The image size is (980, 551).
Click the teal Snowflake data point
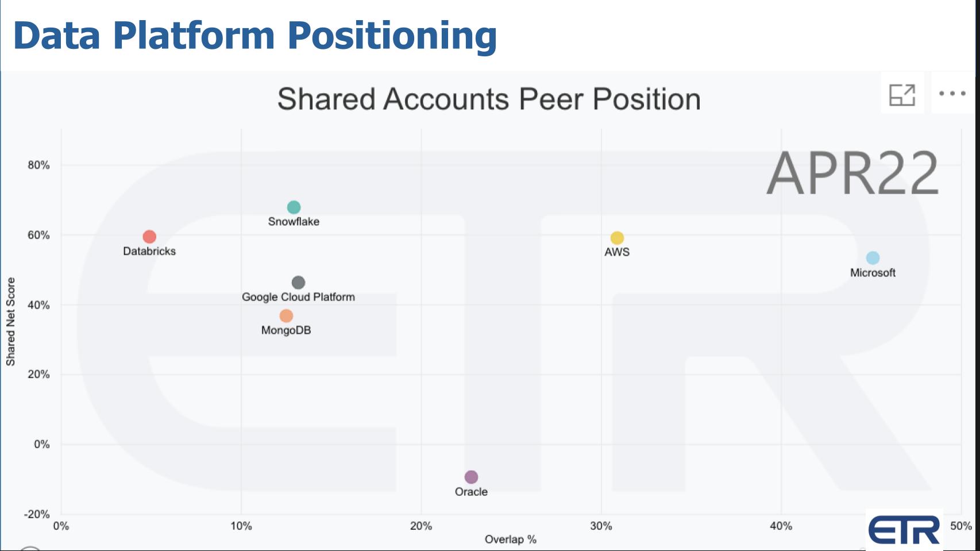click(294, 207)
